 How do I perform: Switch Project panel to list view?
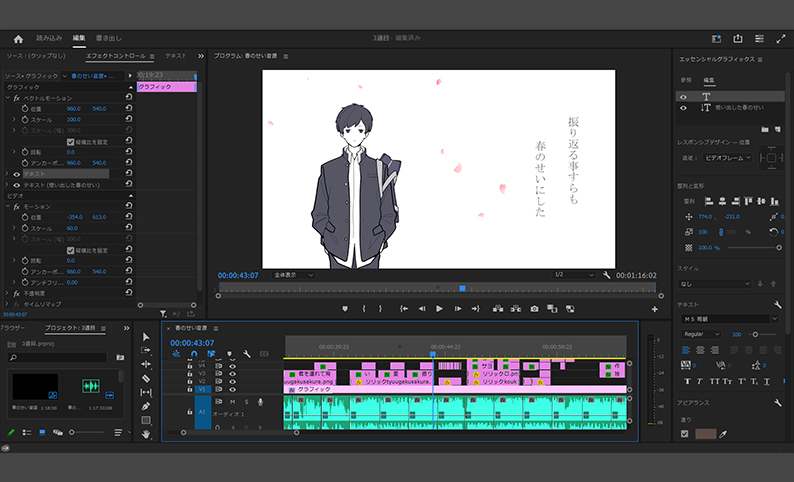point(27,432)
